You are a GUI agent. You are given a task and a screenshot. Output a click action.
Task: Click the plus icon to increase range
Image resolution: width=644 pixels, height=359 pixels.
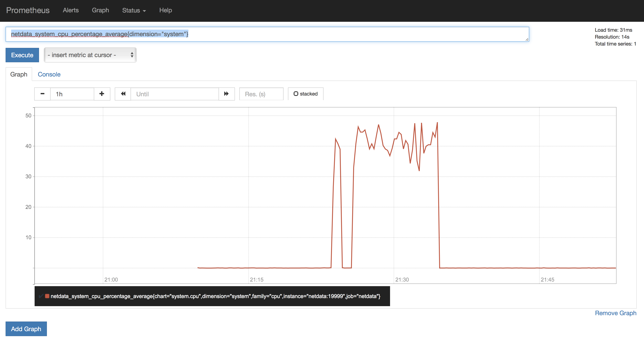pos(102,94)
